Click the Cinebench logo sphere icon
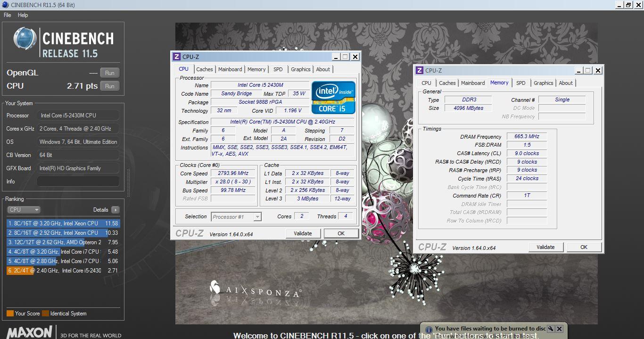The image size is (644, 339). (x=25, y=39)
